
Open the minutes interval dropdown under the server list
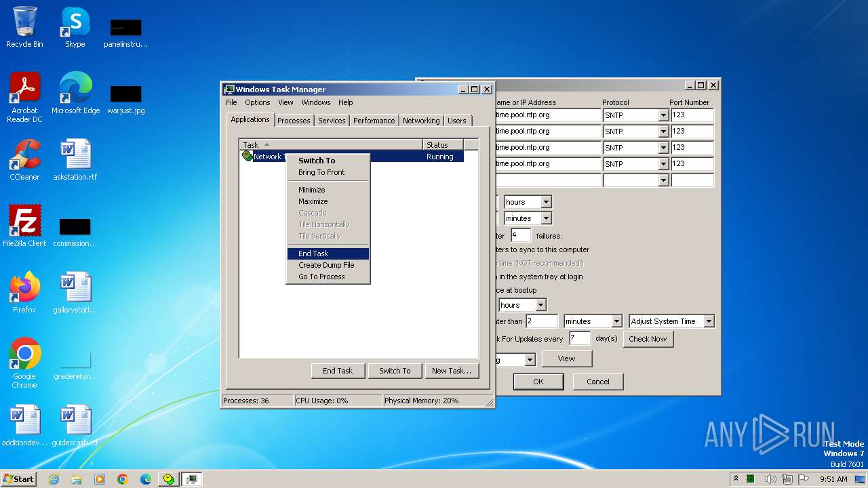(x=546, y=218)
